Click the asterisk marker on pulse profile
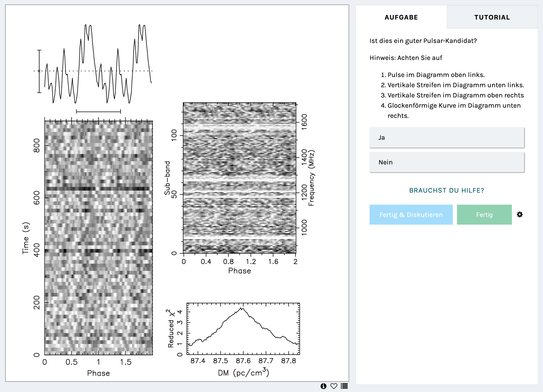Screen dimensions: 543x392 (x=39, y=71)
